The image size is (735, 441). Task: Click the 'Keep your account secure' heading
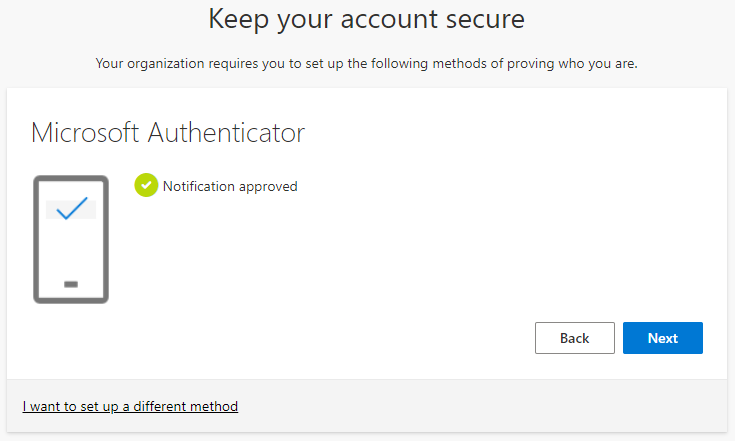coord(366,18)
